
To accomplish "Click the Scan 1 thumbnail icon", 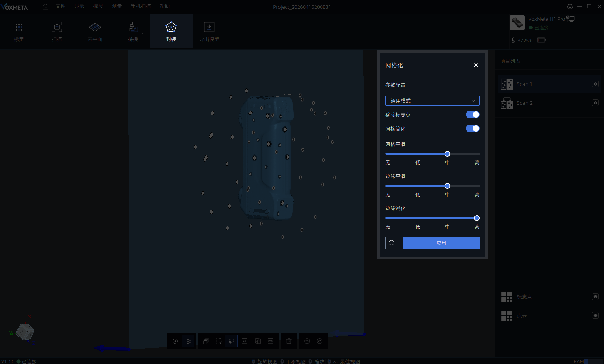I will click(x=507, y=84).
